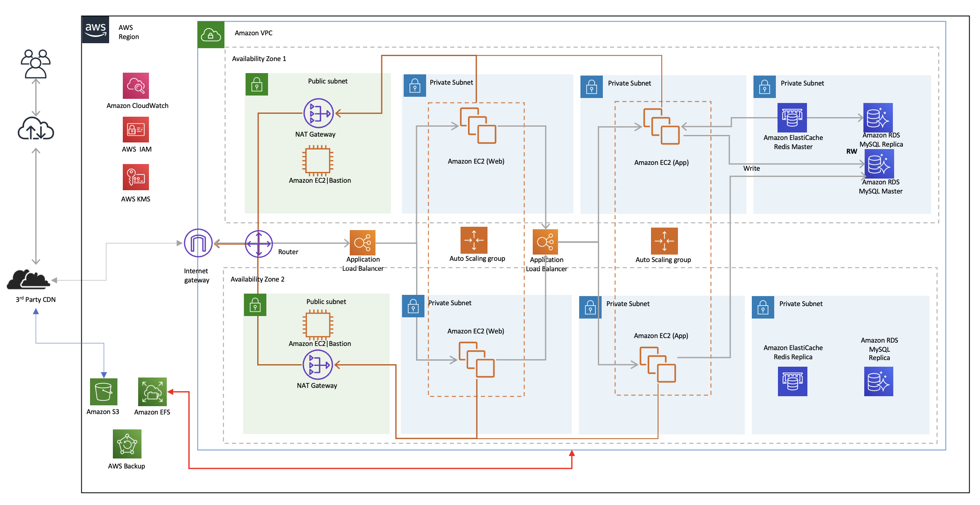Click the 'AWS Backup' label
Viewport: 980px width, 505px height.
(x=127, y=466)
